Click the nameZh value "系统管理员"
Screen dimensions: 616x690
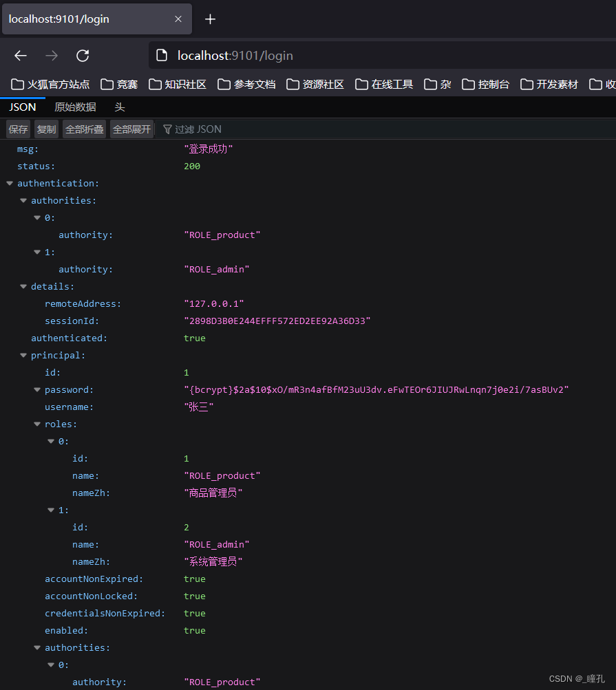coord(213,561)
